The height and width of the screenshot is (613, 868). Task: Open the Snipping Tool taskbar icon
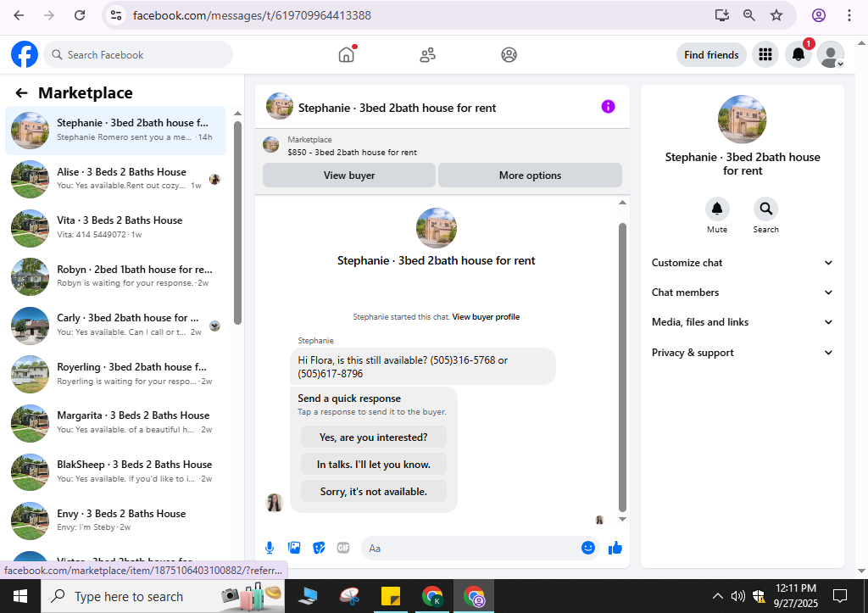pyautogui.click(x=349, y=596)
